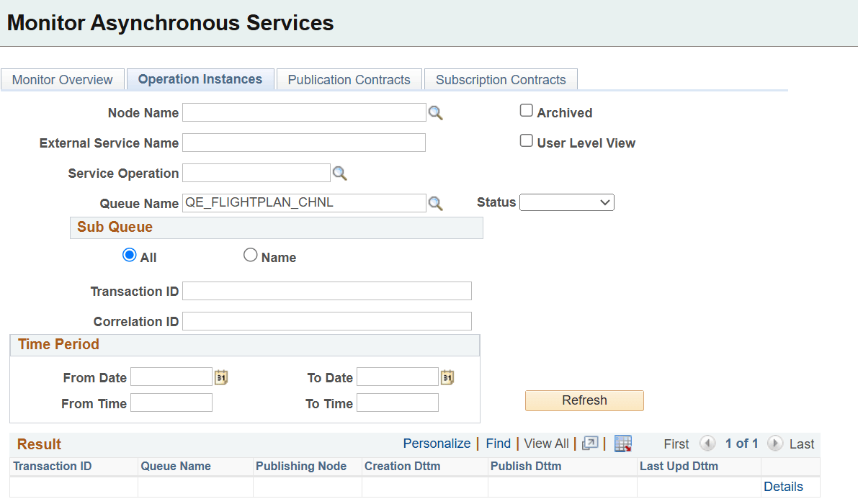This screenshot has width=858, height=504.
Task: Download the Result grid to spreadsheet
Action: tap(622, 443)
